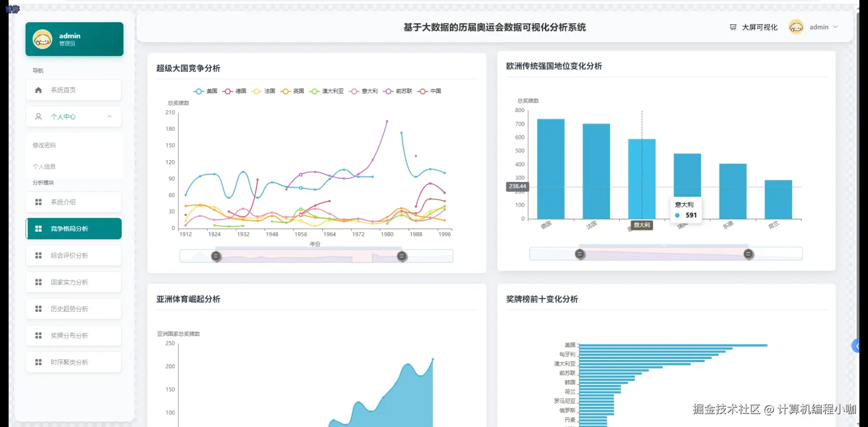Click the 超级大国竞争分析 card title
The width and height of the screenshot is (868, 427).
(x=188, y=68)
